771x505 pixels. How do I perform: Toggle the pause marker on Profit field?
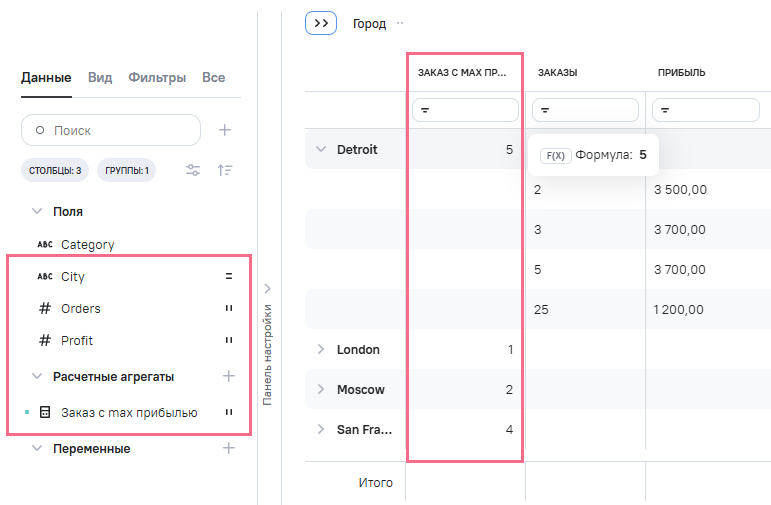click(x=228, y=340)
